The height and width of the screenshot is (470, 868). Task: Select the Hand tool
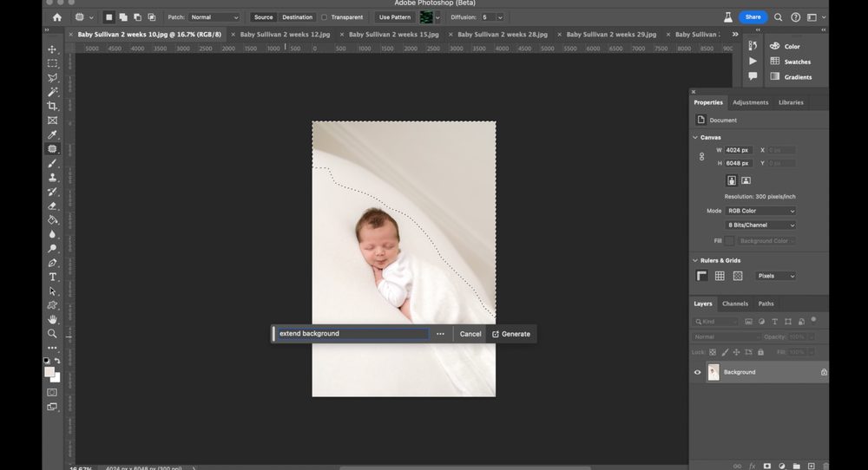click(x=52, y=320)
